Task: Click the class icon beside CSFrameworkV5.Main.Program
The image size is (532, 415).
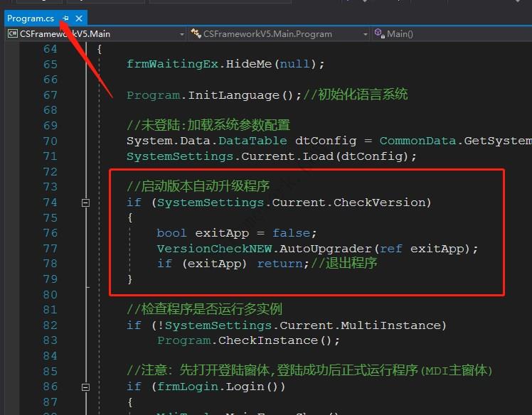Action: [x=196, y=33]
